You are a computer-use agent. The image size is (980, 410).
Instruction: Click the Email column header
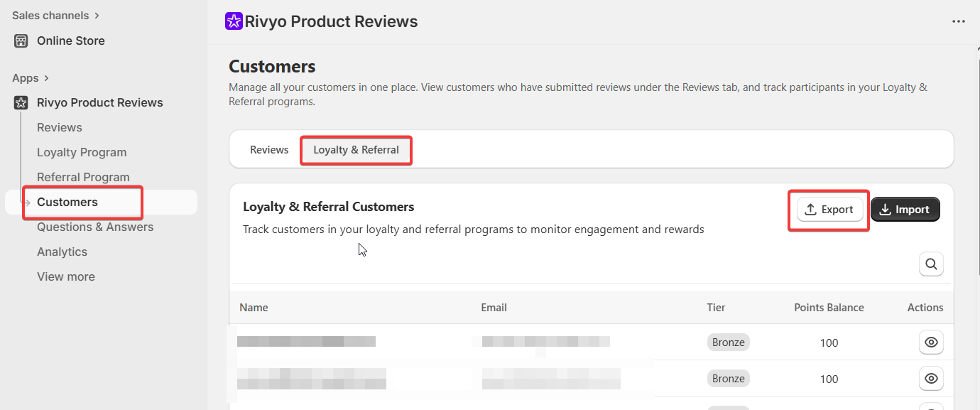[494, 308]
